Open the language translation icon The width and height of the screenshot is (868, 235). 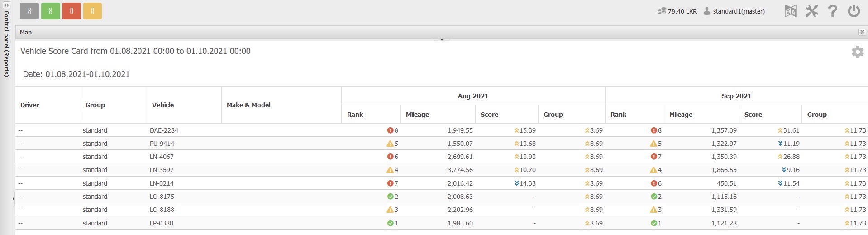click(791, 11)
